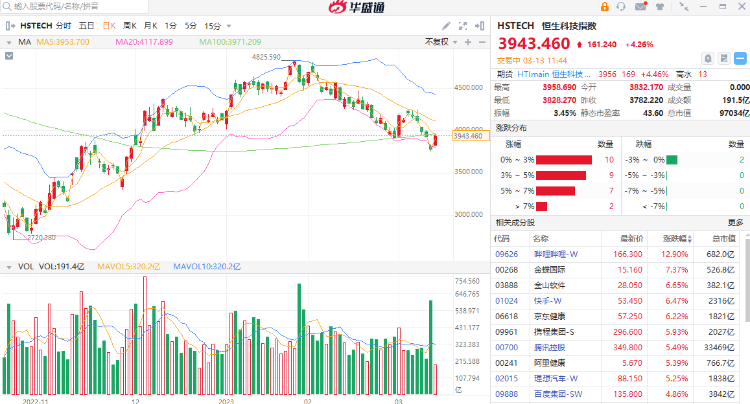Click the MAVOL5 volume indicator
This screenshot has height=404, width=750.
(129, 266)
